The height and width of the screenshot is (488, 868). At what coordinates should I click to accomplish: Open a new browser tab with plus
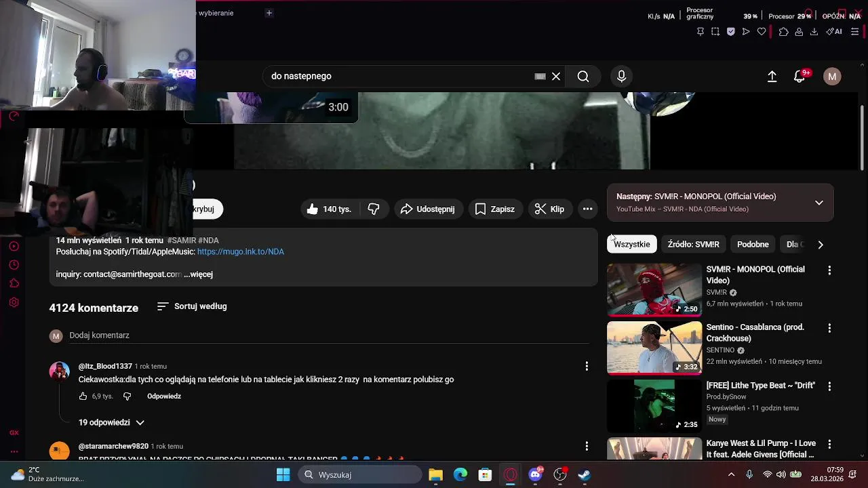269,13
